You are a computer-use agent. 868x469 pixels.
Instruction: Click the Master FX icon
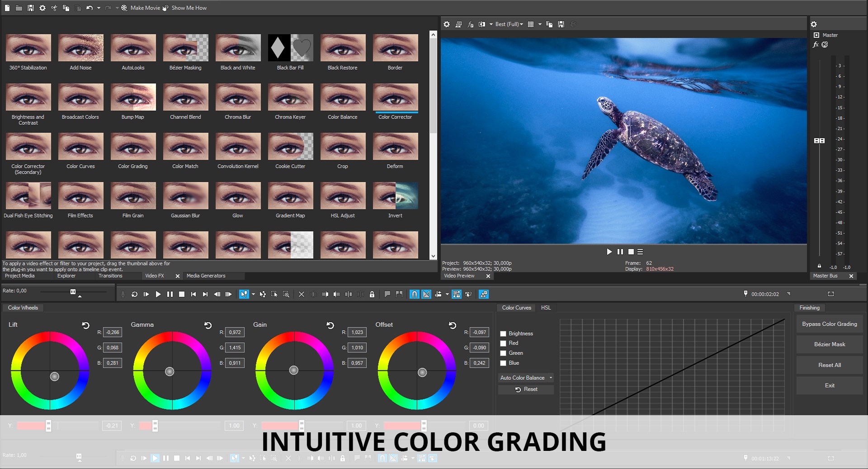[x=816, y=44]
